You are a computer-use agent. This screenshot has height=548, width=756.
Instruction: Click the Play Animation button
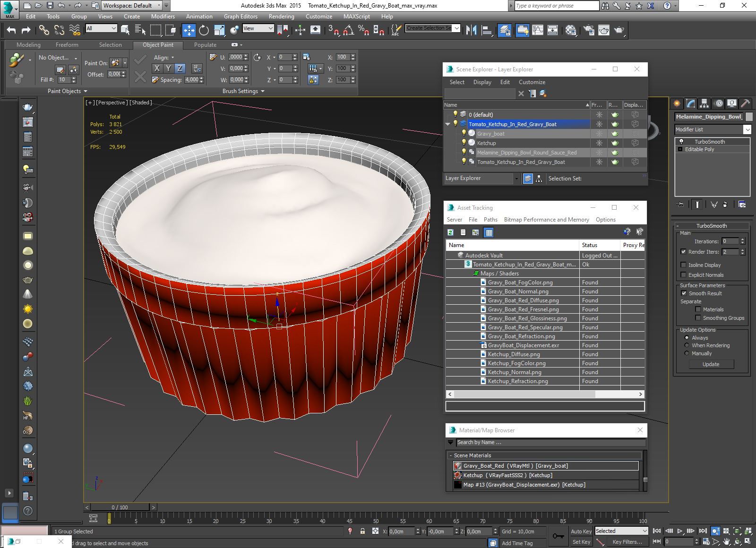click(x=680, y=531)
